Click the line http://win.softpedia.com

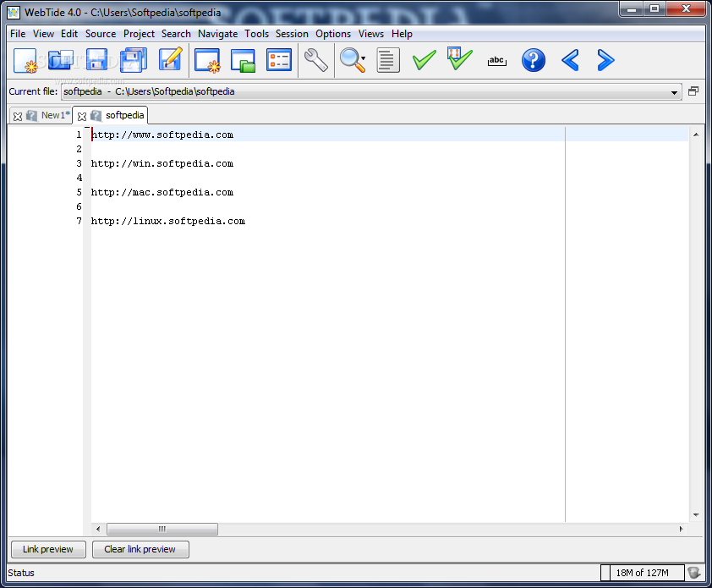pos(162,163)
